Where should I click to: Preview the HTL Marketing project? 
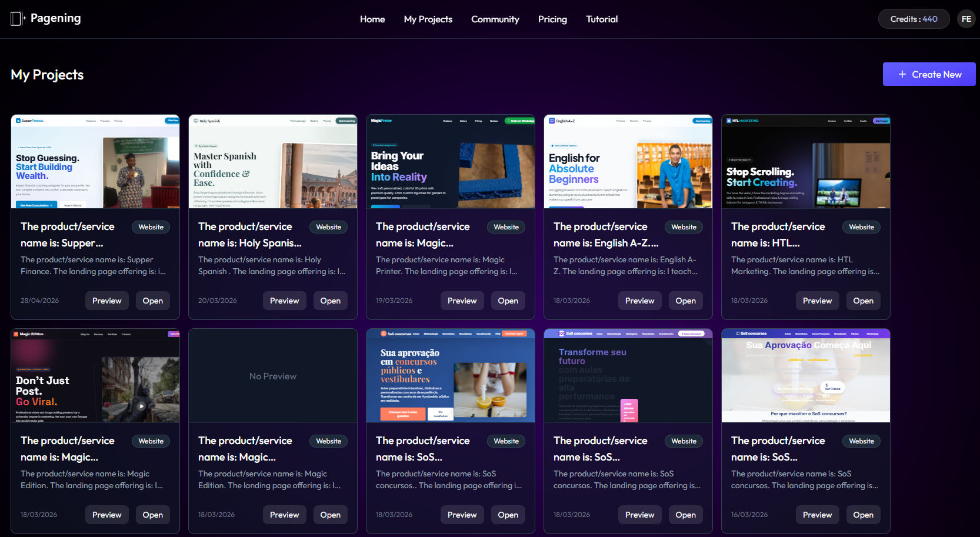coord(818,301)
